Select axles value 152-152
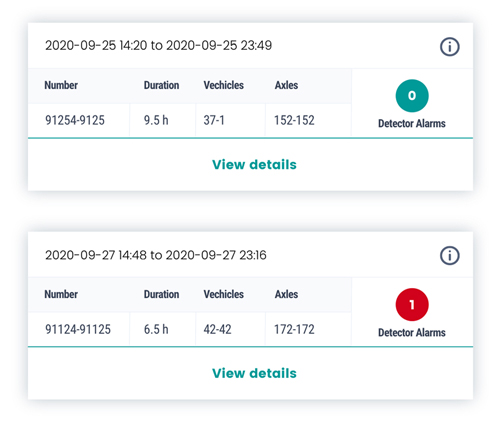The image size is (500, 428). [294, 120]
